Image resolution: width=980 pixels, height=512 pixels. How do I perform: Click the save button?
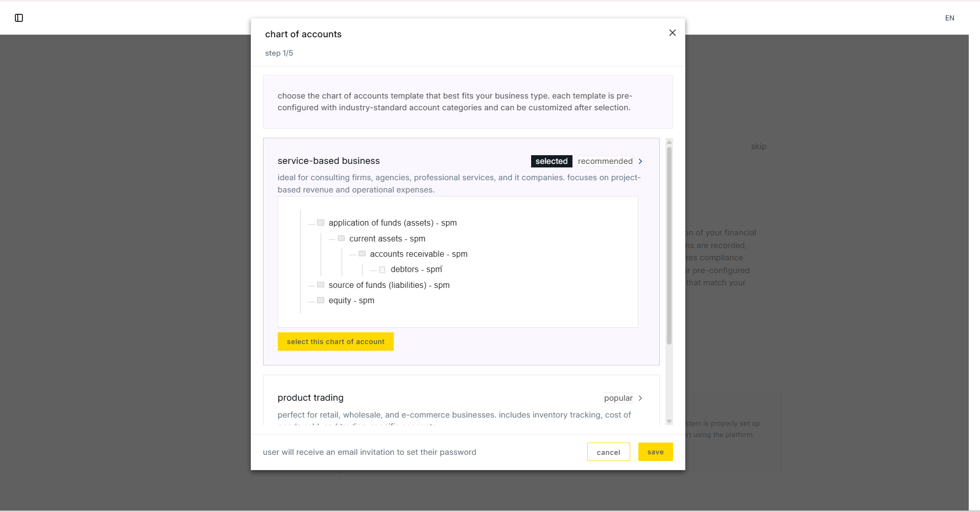(x=655, y=452)
